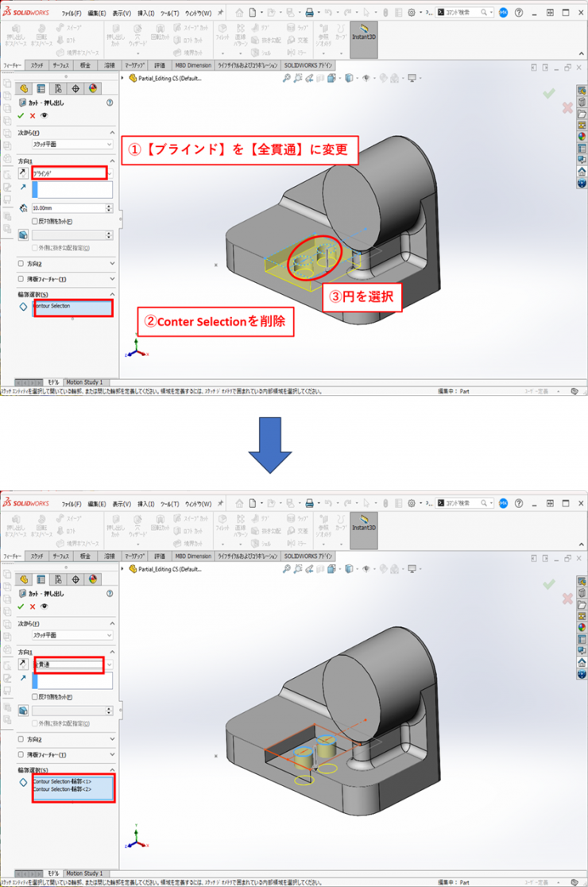Enable the 薄板フィーチャー checkbox in upper panel
The height and width of the screenshot is (887, 588).
tap(21, 279)
